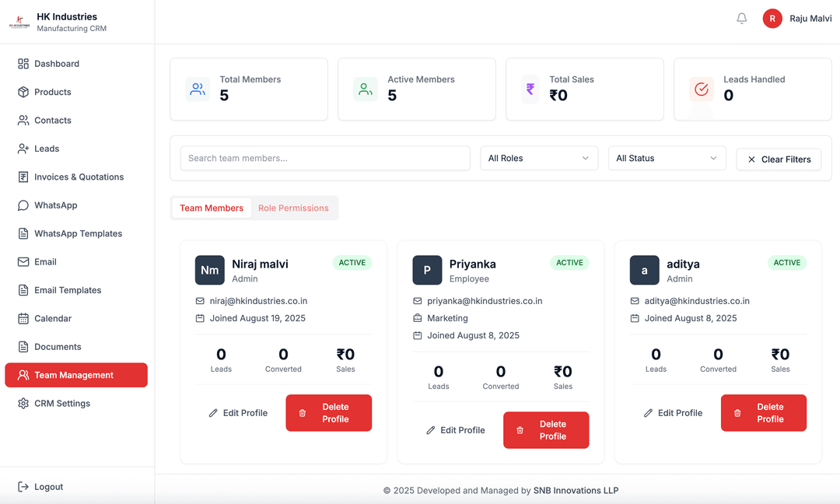Click aditya@hkindustries.co.in email text
The width and height of the screenshot is (840, 504).
pyautogui.click(x=697, y=301)
